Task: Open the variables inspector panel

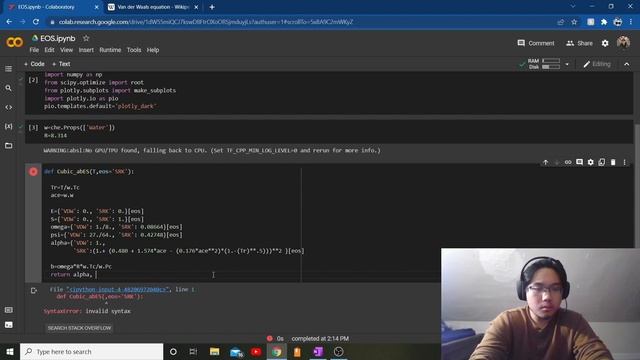Action: [x=9, y=126]
